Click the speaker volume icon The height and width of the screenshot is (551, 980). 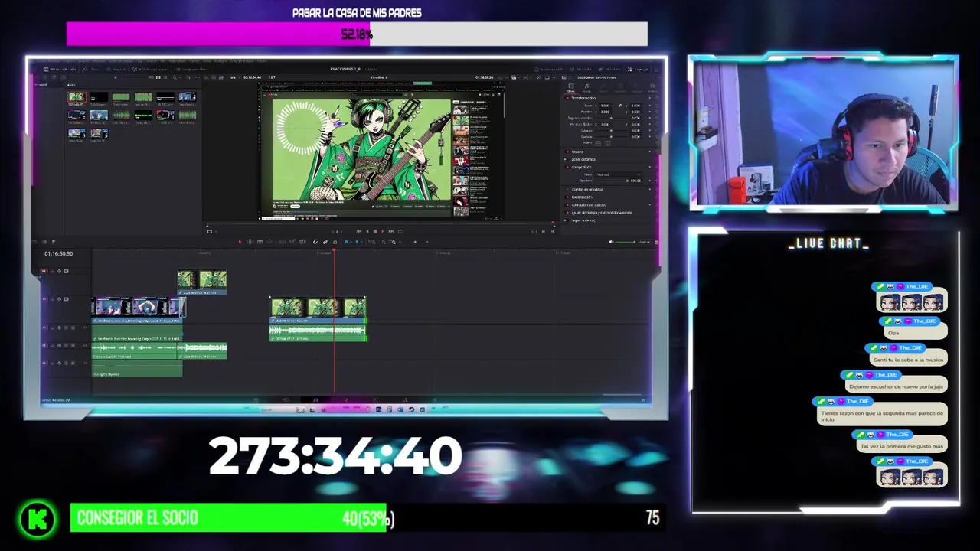(612, 242)
